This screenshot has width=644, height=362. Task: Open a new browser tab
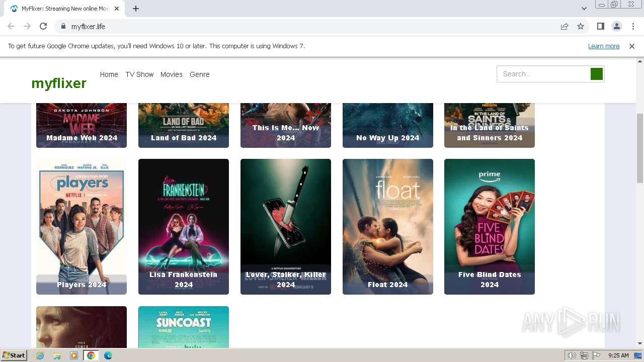[136, 9]
